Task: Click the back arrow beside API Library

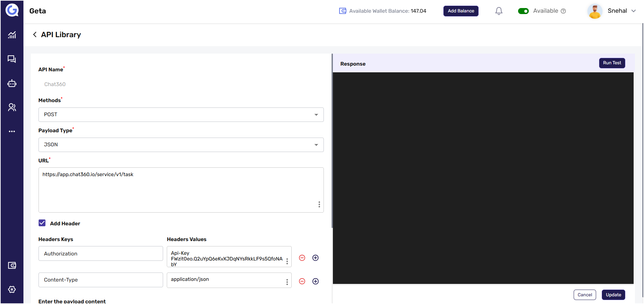Action: click(34, 34)
